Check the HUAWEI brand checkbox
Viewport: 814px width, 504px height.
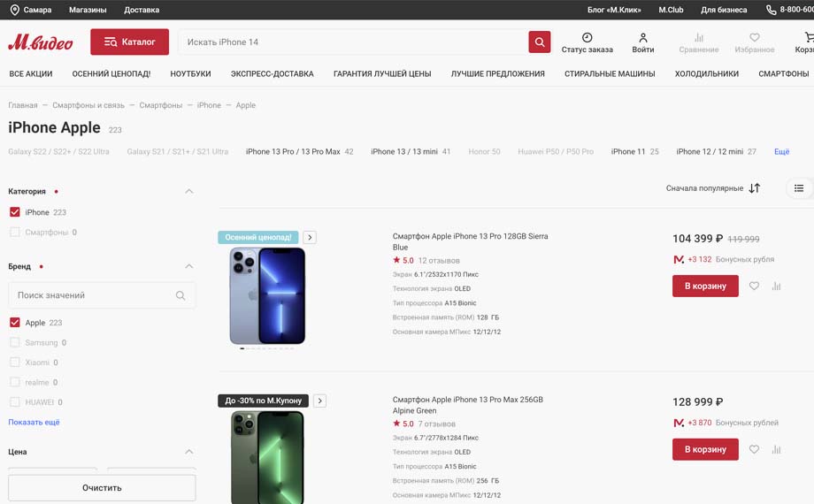[14, 401]
